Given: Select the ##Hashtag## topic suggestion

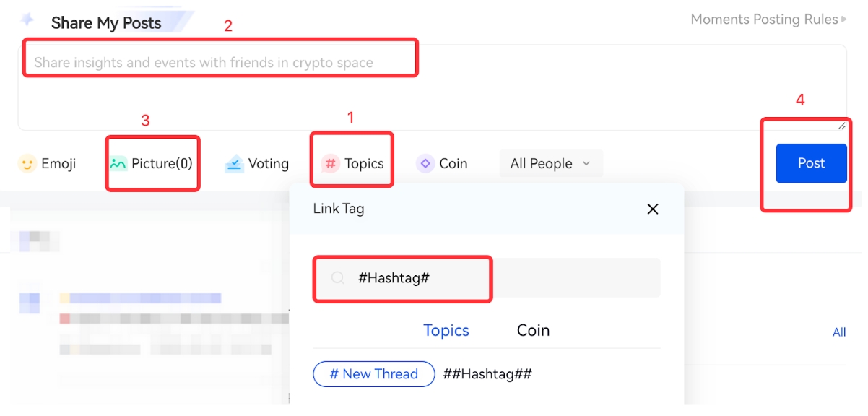Looking at the screenshot, I should (x=487, y=374).
